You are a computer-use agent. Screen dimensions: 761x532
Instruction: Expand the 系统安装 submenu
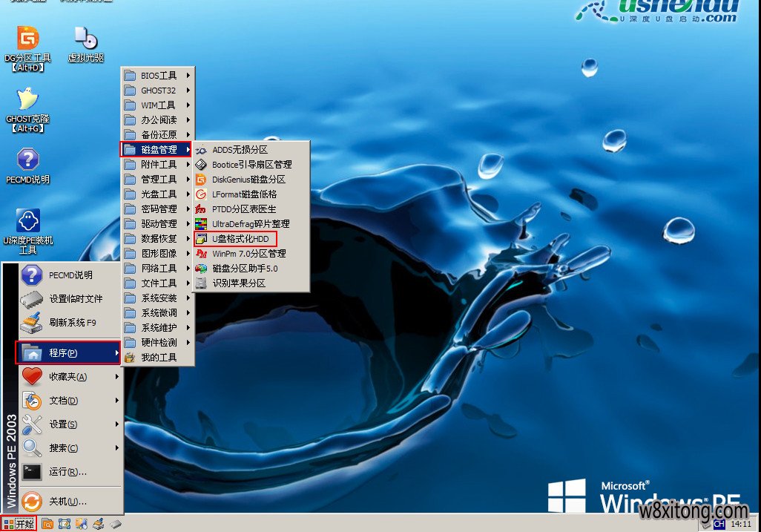[158, 298]
